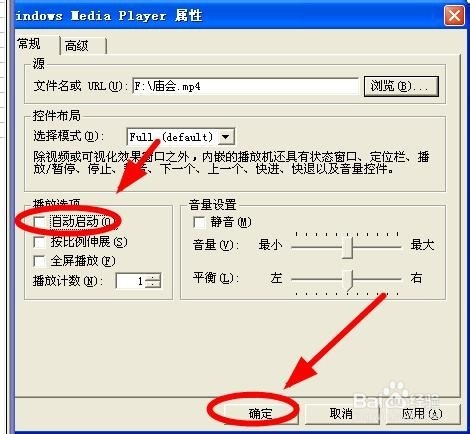This screenshot has height=434, width=470.
Task: Decrease 播放计数 with down stepper arrow
Action: pos(154,284)
